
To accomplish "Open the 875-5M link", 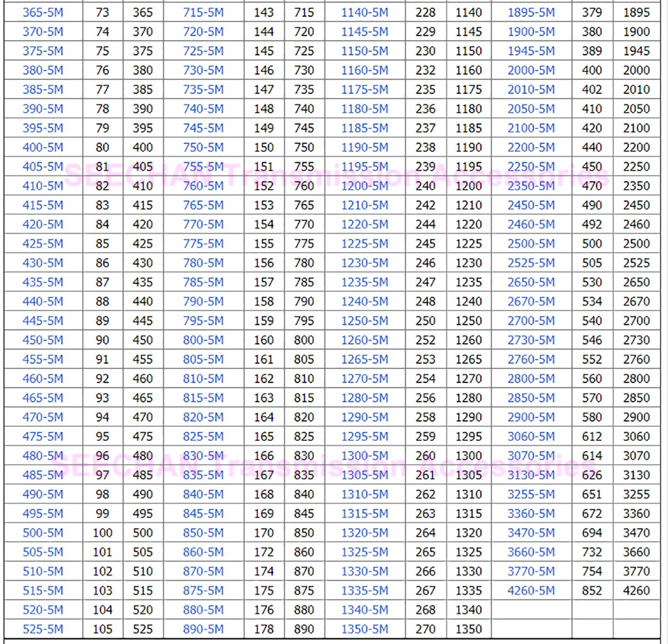I will pyautogui.click(x=203, y=591).
